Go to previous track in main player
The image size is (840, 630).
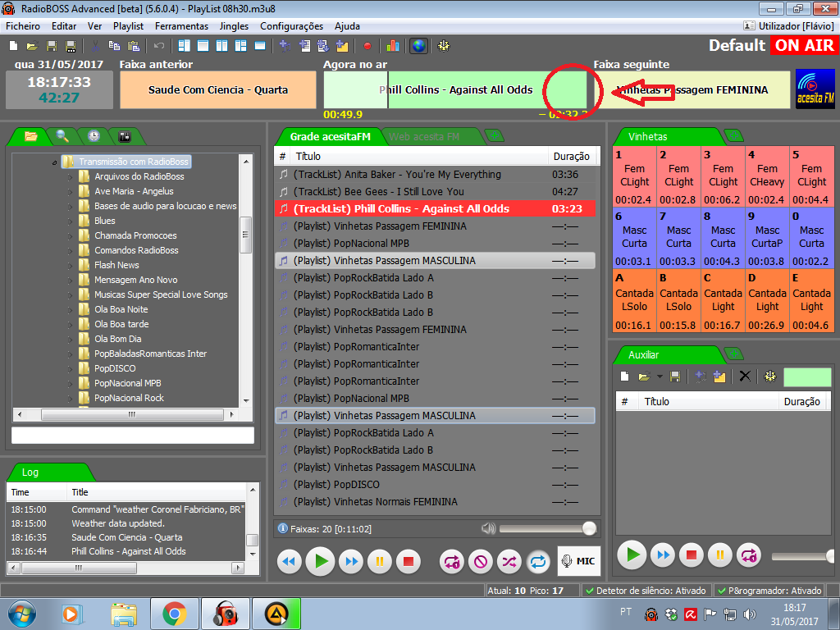tap(290, 561)
